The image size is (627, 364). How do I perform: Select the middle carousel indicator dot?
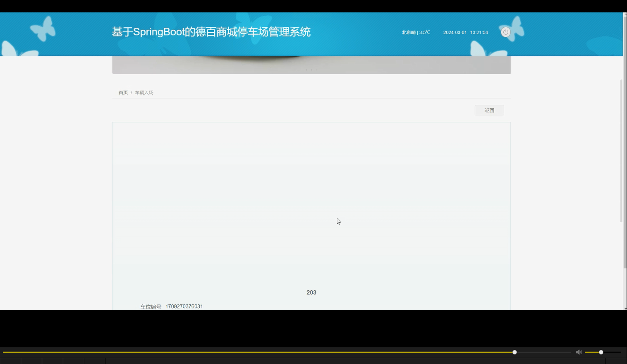coord(311,70)
